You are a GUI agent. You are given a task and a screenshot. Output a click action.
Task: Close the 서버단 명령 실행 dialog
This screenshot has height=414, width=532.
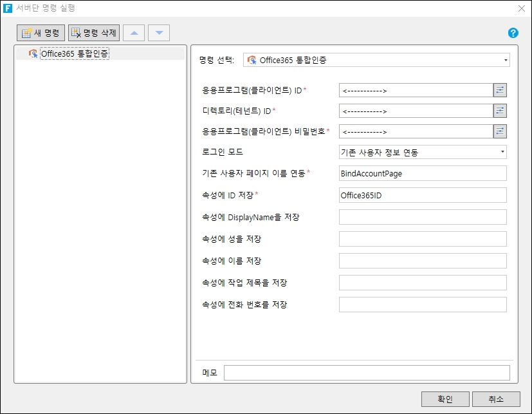(x=521, y=8)
